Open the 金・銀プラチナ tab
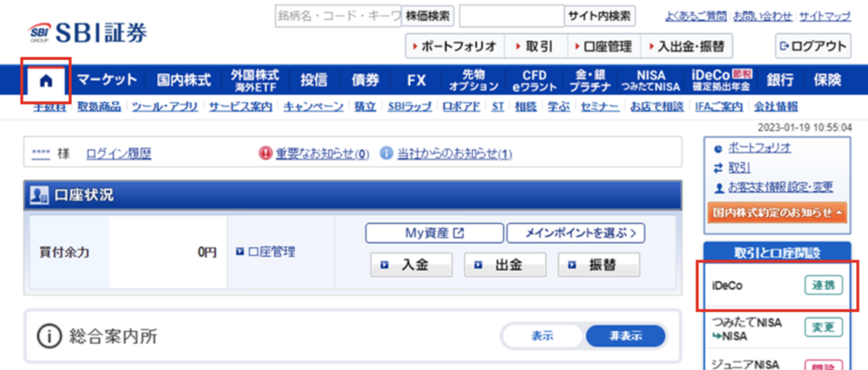The image size is (868, 370). point(589,80)
